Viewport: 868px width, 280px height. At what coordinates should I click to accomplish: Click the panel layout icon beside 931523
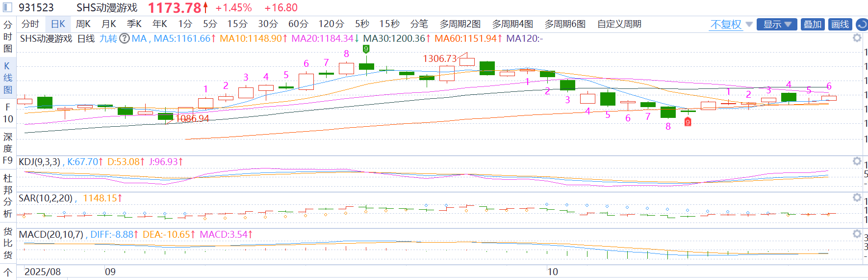coord(7,7)
